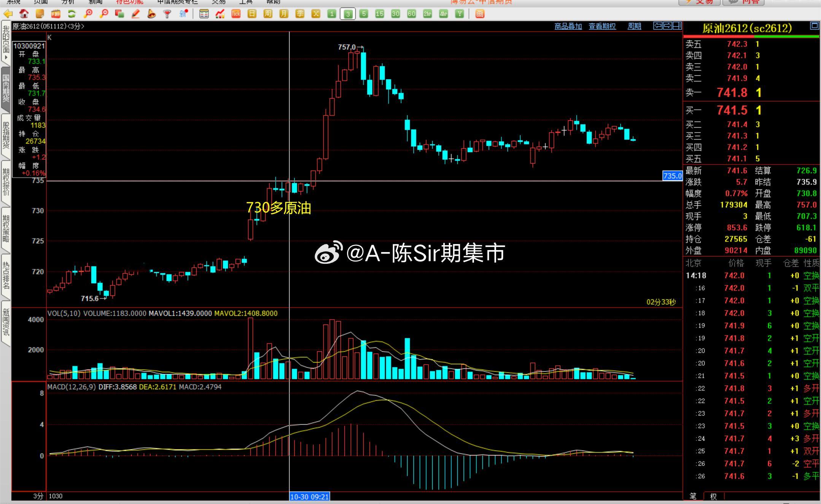The height and width of the screenshot is (504, 821).
Task: Select the 60-minute period button
Action: click(x=412, y=14)
